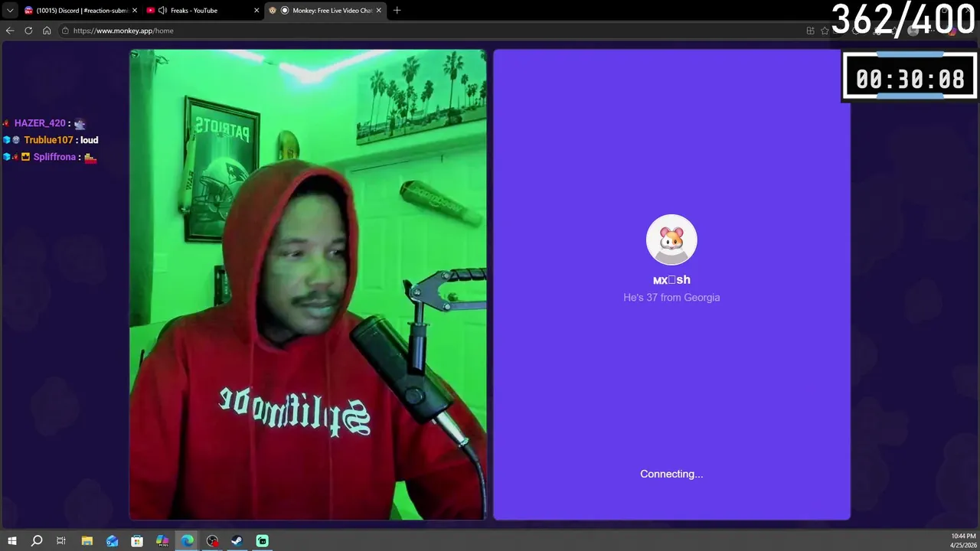
Task: Open the OBS Studio taskbar icon
Action: (x=213, y=541)
